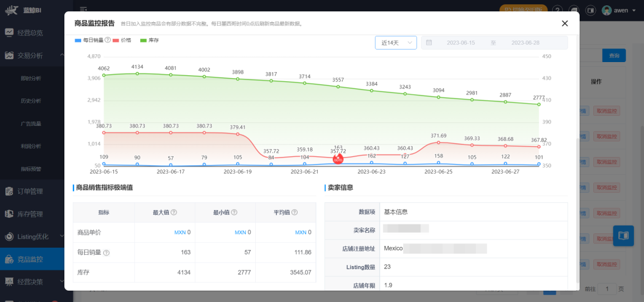Screen dimensions: 644x302
Task: Click the 竞品监控 sidebar icon
Action: 9,259
